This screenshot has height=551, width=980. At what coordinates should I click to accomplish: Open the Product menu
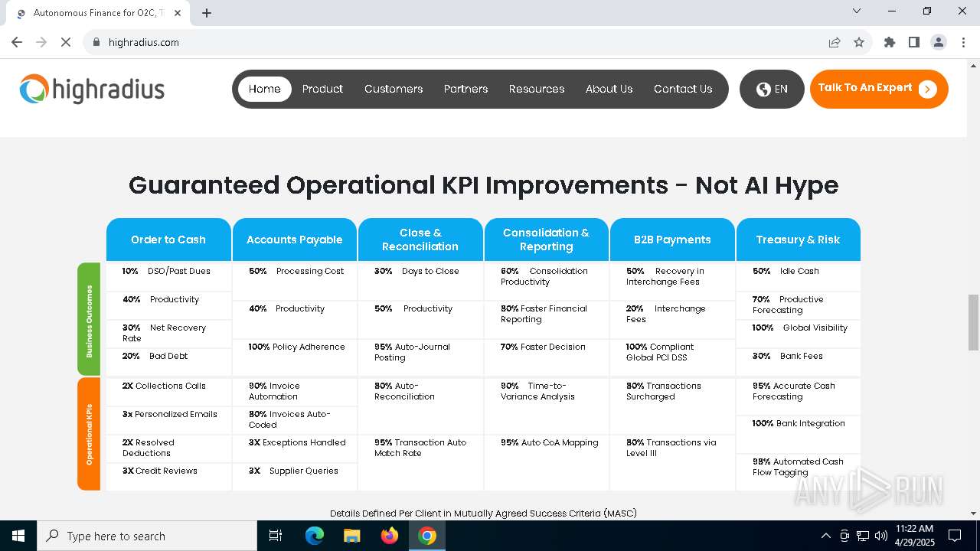click(322, 89)
